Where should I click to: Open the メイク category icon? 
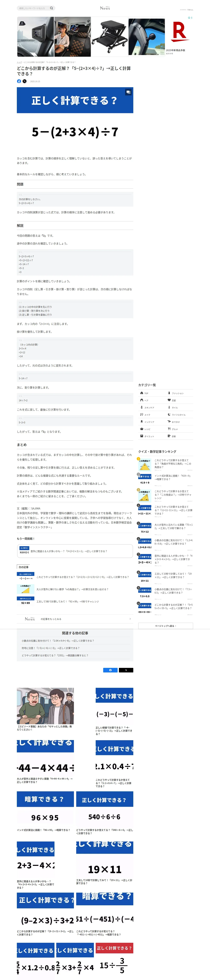click(x=142, y=415)
